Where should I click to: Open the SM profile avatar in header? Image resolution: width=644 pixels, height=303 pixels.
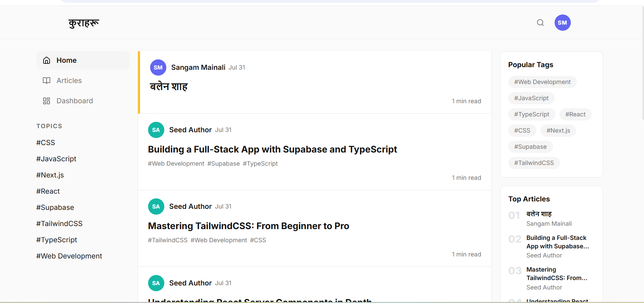click(562, 23)
